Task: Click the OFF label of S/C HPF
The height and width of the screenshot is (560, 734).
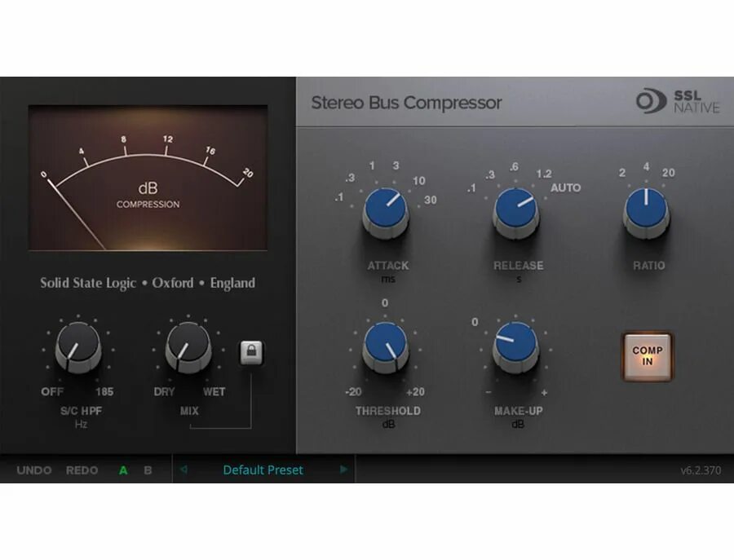Action: tap(52, 391)
